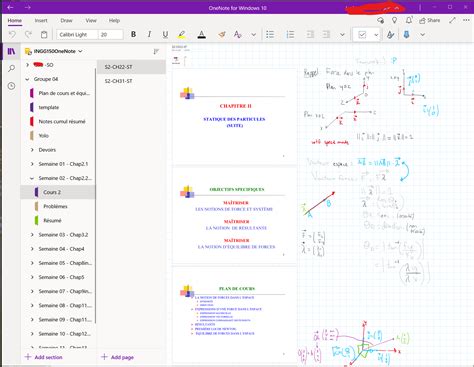Screen dimensions: 474x367
Task: Open page S2-CH31-ST
Action: [x=131, y=81]
